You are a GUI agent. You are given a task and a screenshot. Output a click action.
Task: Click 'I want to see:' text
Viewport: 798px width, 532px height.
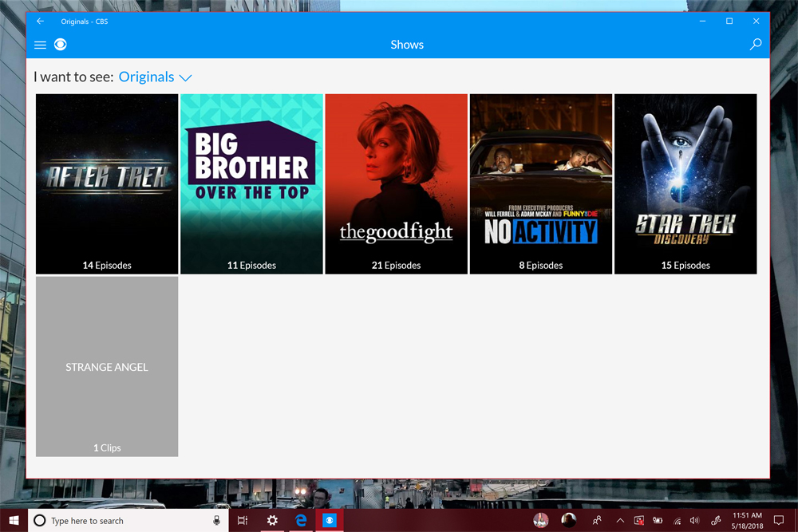click(x=73, y=77)
